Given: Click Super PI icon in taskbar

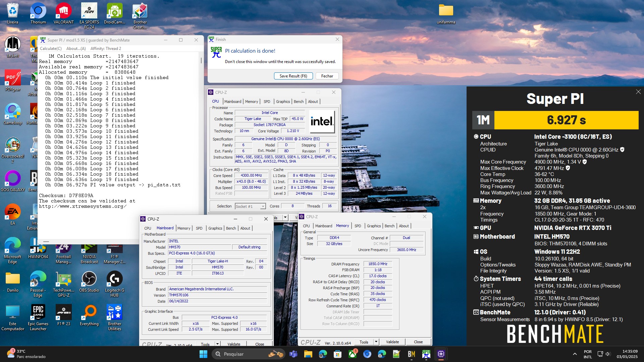Looking at the screenshot, I should point(426,354).
